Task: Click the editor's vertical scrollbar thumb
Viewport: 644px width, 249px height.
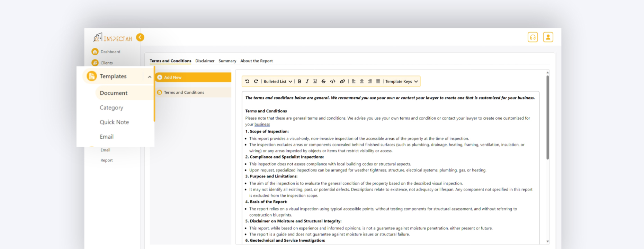Action: pos(547,118)
